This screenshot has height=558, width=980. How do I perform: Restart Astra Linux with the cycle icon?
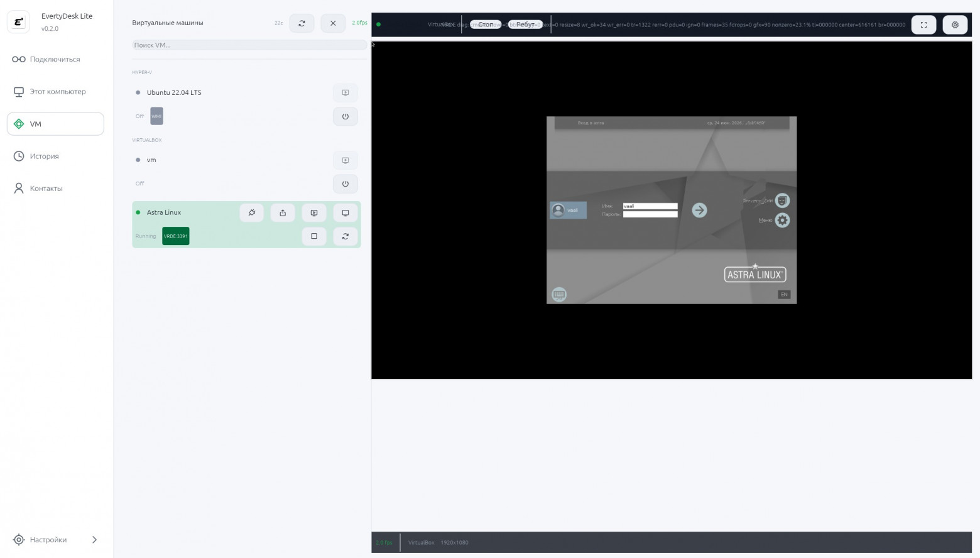tap(346, 236)
